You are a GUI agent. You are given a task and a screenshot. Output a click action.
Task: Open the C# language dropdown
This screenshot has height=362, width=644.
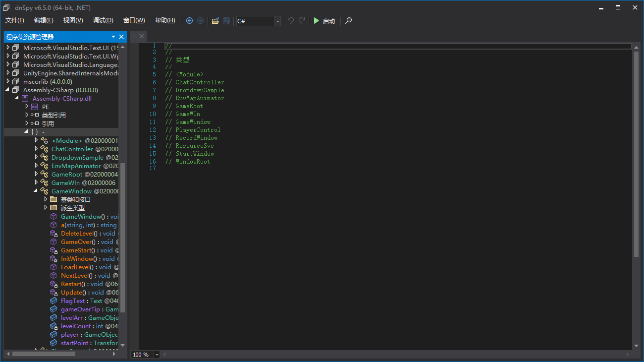[x=277, y=21]
